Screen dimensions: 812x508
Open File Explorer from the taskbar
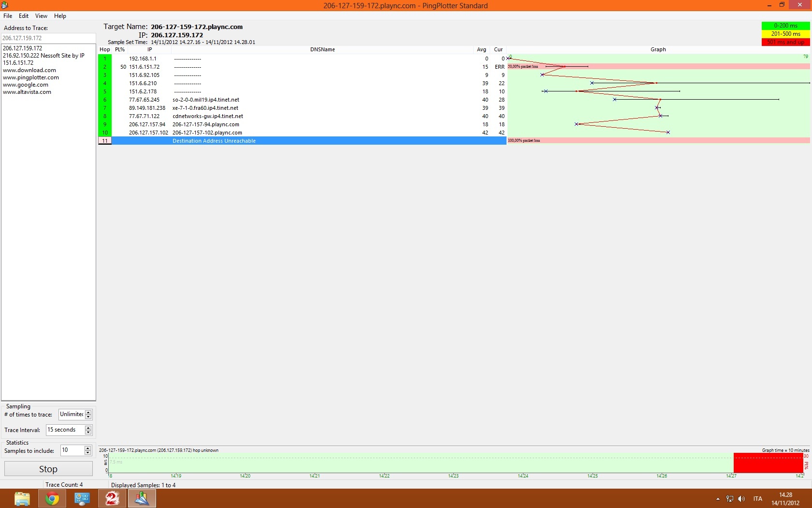22,498
